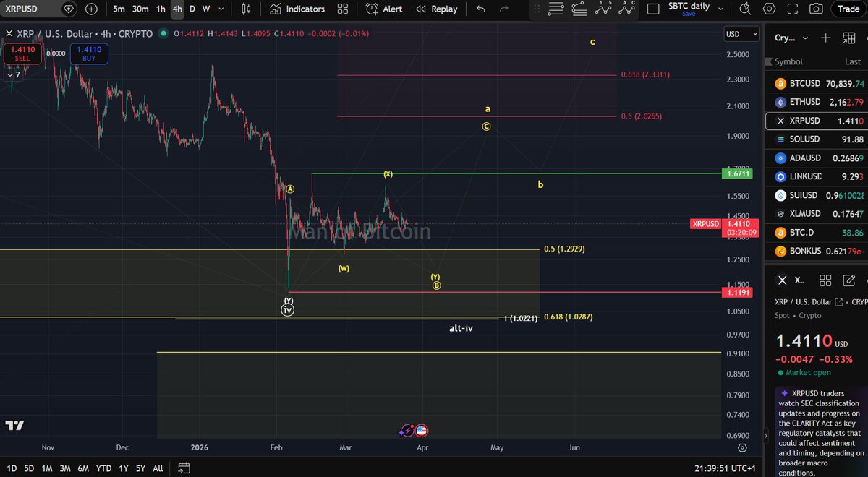Screen dimensions: 868x477
Task: Select the 1D date range
Action: (x=12, y=468)
